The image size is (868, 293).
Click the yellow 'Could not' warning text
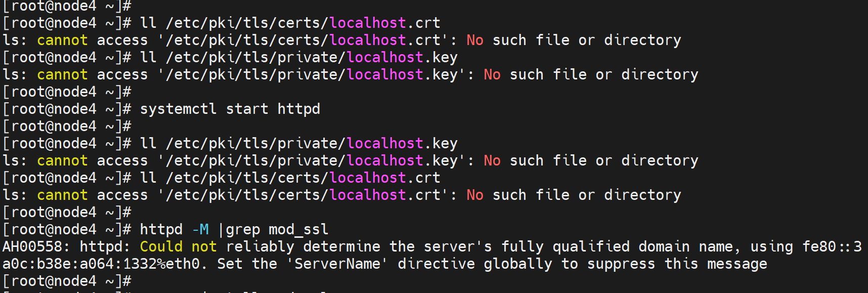(178, 247)
